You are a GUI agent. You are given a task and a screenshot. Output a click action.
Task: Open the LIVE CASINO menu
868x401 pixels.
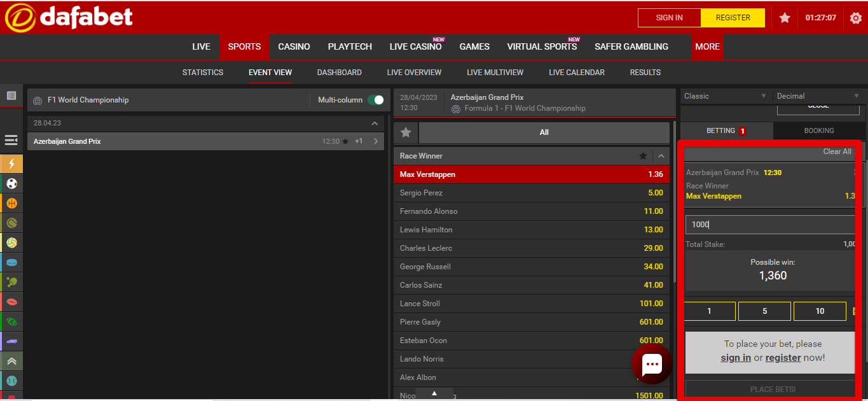(416, 46)
